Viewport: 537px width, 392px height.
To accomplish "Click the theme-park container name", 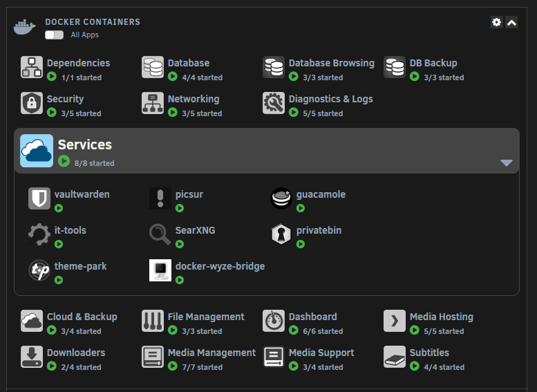I will [x=80, y=266].
